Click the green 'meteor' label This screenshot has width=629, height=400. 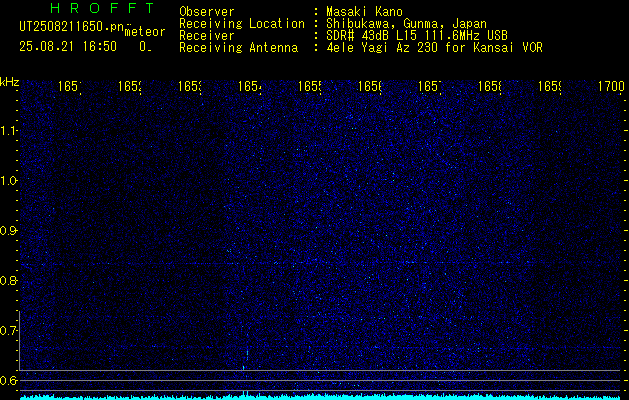coord(145,32)
